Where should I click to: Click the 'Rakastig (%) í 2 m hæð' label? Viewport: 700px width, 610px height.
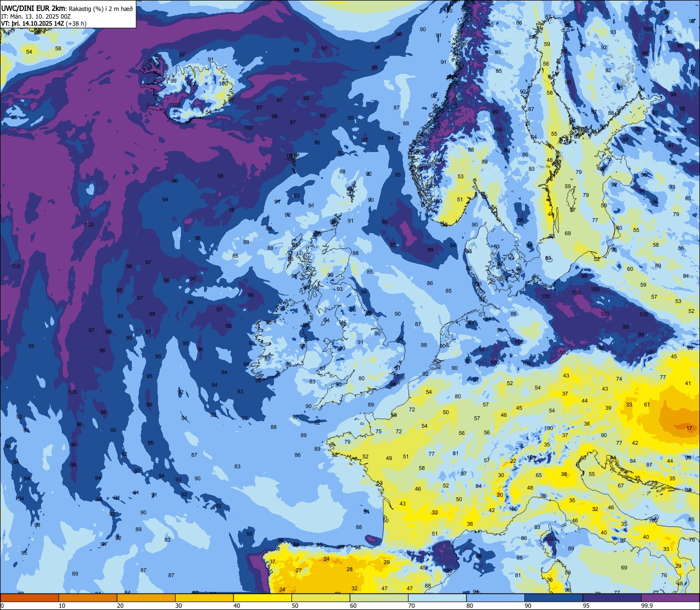tap(101, 9)
